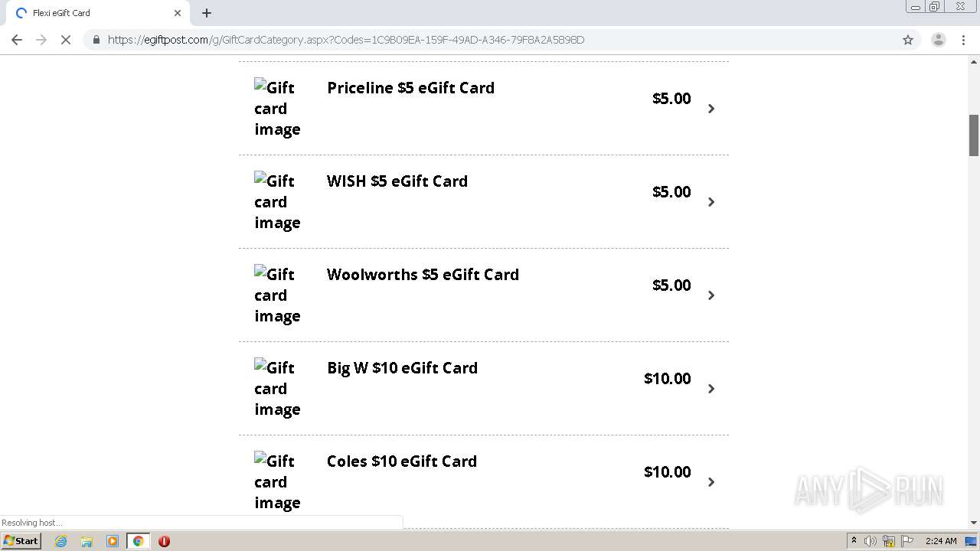Click the browser back arrow

click(17, 40)
